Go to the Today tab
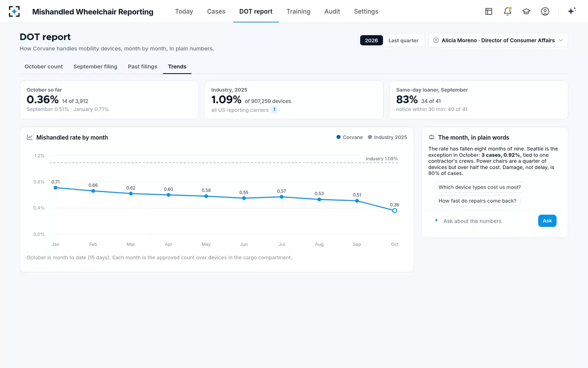This screenshot has height=368, width=588. point(184,11)
